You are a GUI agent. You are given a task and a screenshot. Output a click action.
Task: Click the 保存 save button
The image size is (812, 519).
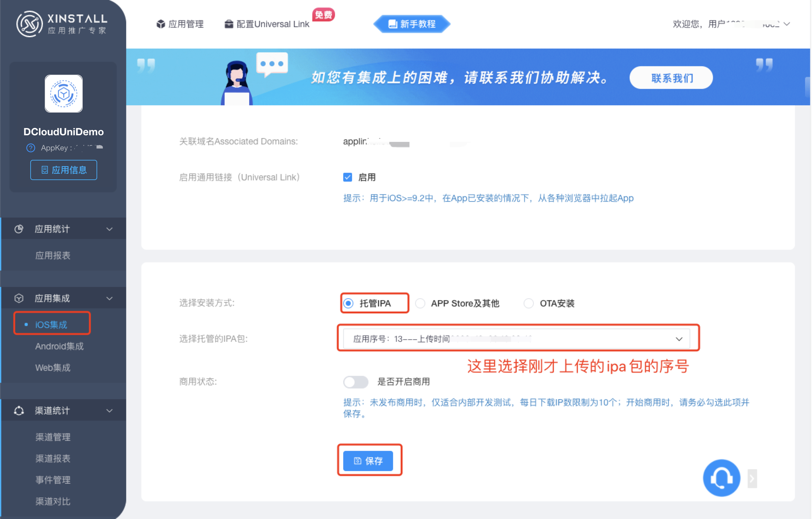tap(368, 461)
